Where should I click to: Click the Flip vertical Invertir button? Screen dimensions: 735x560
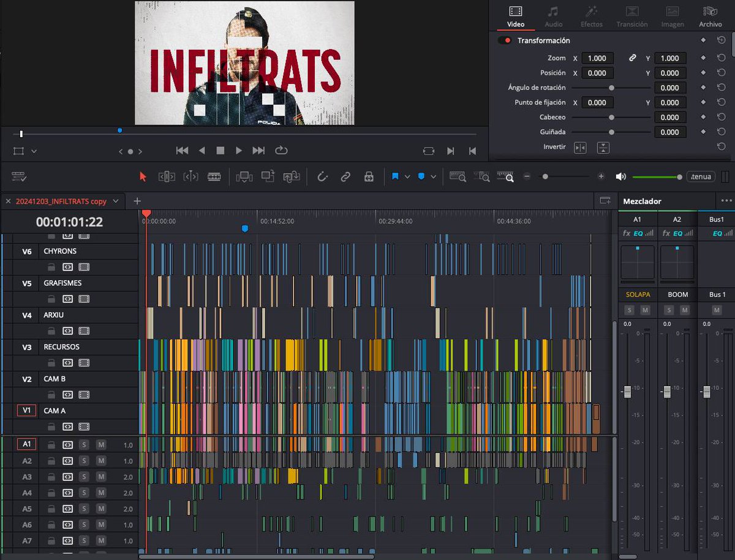click(x=603, y=147)
